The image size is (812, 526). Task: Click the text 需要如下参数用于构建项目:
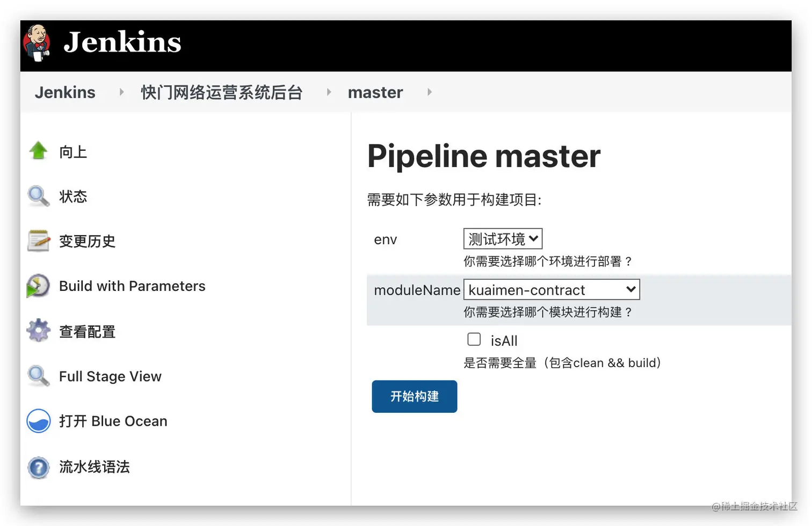pyautogui.click(x=454, y=200)
